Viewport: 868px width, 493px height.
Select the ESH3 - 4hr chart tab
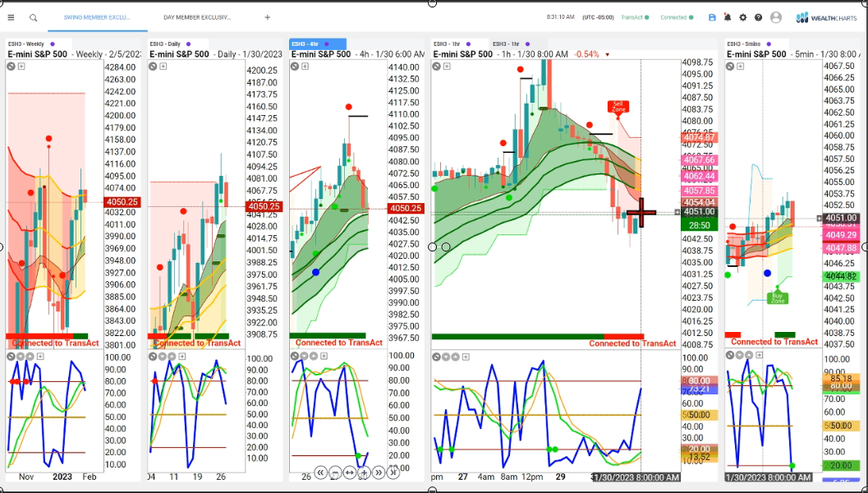pyautogui.click(x=318, y=44)
